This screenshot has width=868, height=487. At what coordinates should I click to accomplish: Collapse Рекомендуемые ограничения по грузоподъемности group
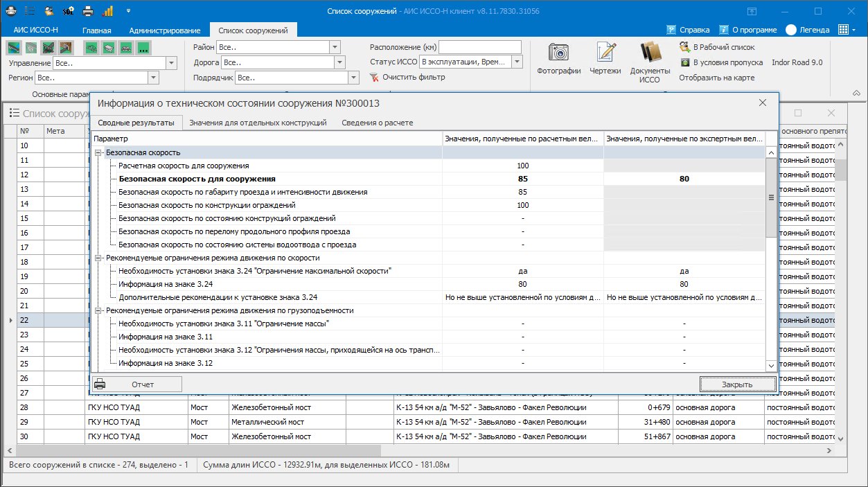click(98, 310)
